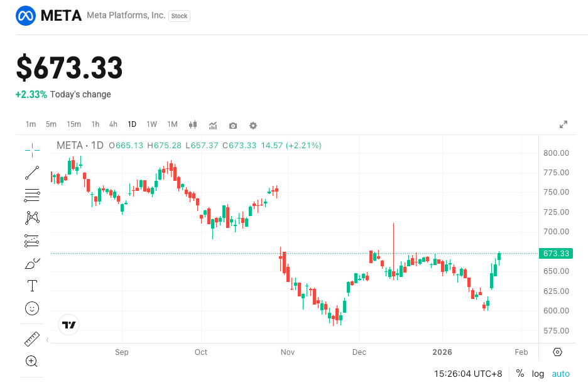The image size is (588, 390).
Task: Toggle logarithmic scale with log button
Action: tap(538, 374)
